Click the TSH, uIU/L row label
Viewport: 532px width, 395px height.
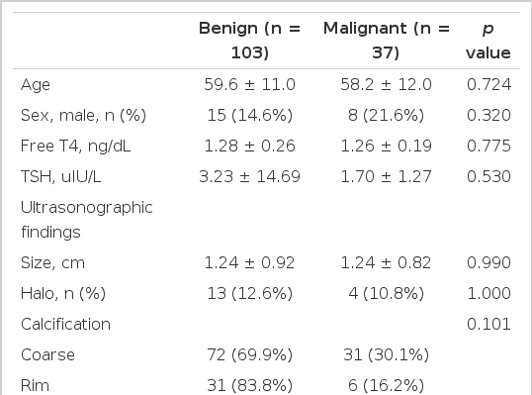point(60,176)
